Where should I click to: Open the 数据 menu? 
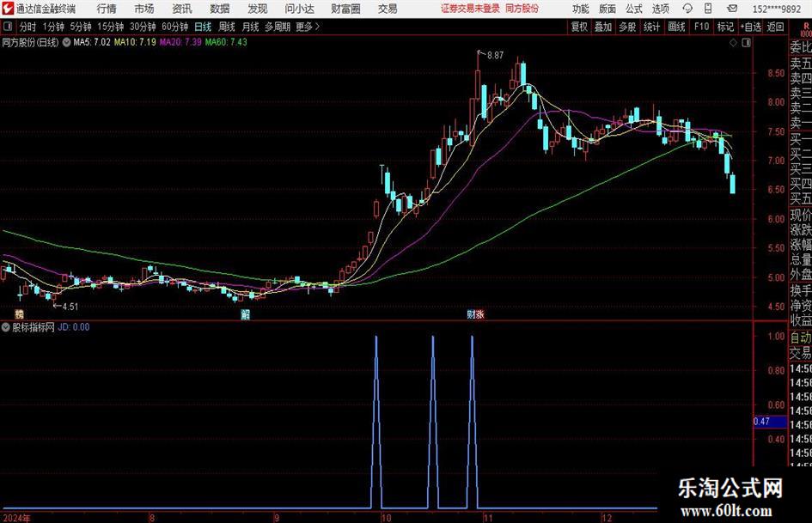pyautogui.click(x=220, y=9)
